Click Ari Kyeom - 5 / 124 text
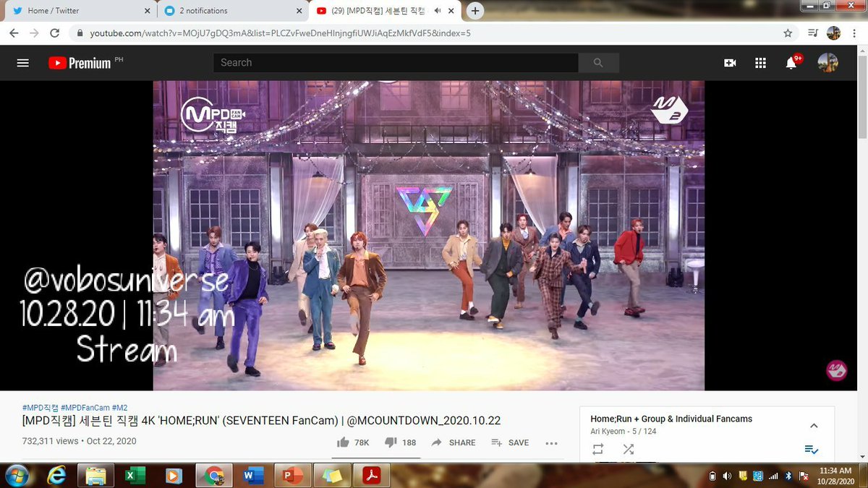The height and width of the screenshot is (488, 868). click(623, 432)
